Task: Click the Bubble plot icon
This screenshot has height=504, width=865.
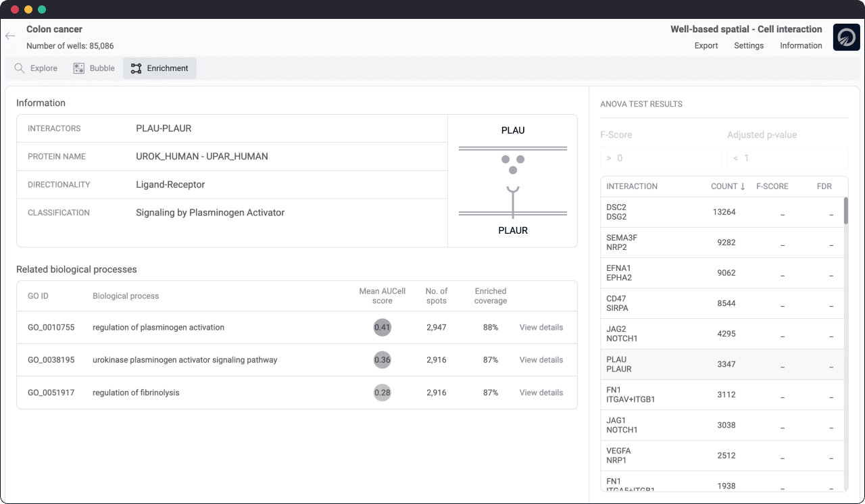Action: [79, 68]
